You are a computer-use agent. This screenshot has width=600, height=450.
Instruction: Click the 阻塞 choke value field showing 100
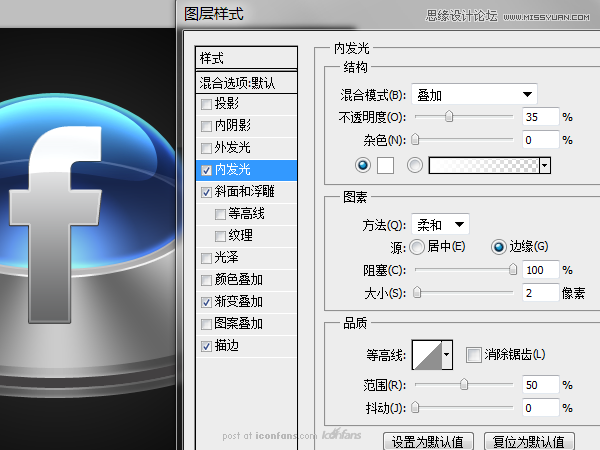(x=540, y=270)
